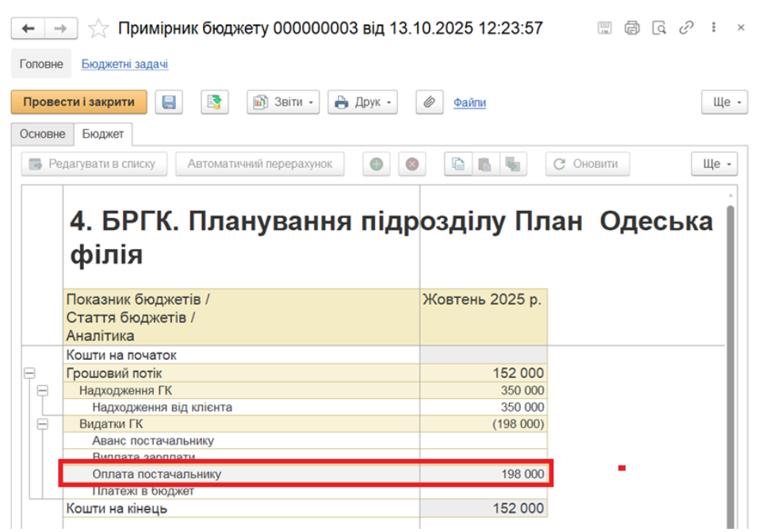Collapse the Видатки ГК group
Viewport: 766px width, 532px height.
point(43,424)
